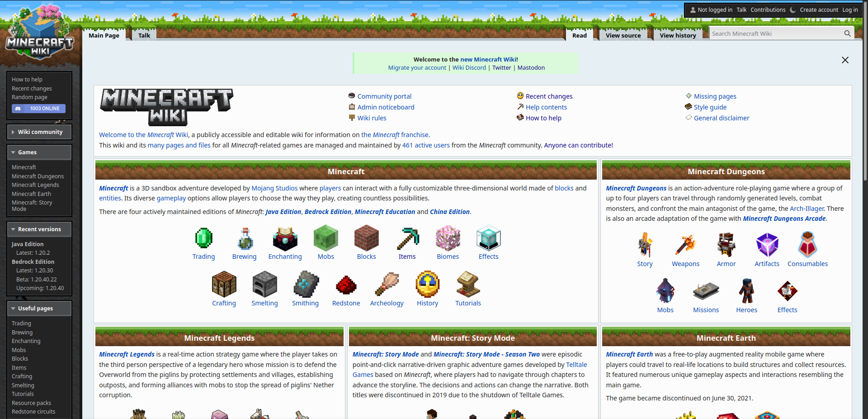This screenshot has height=419, width=868.
Task: Click the search magnifier icon
Action: [847, 33]
